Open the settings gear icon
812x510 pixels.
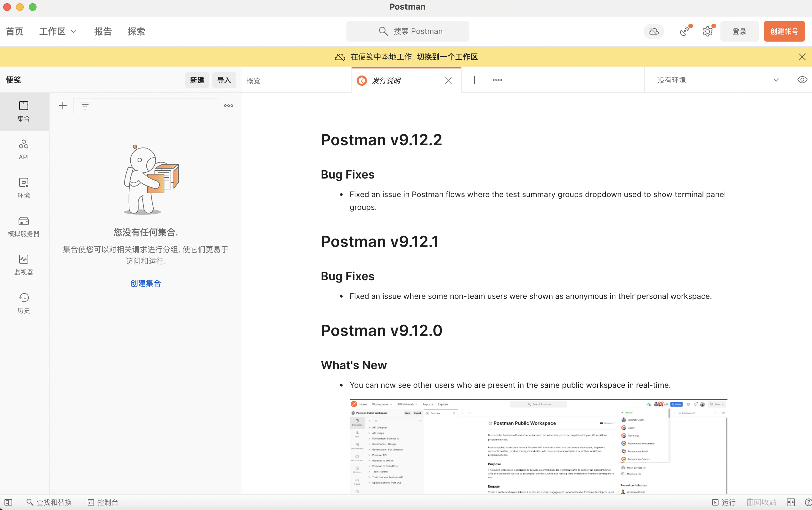[x=708, y=31]
